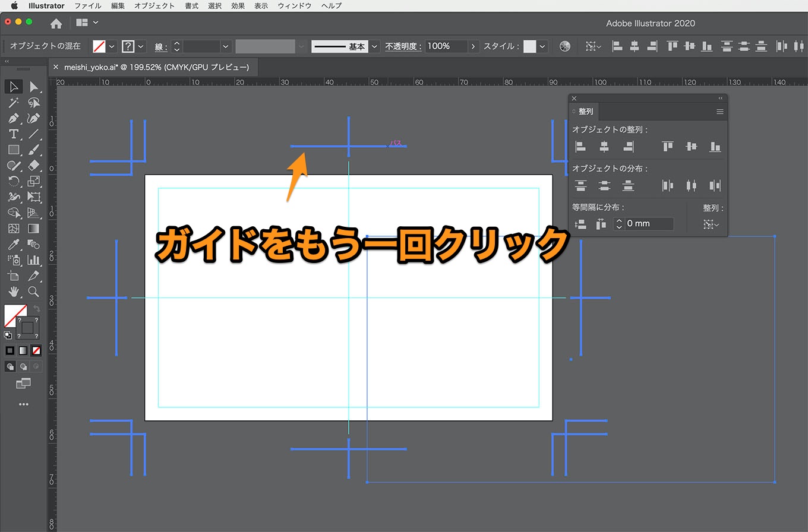Image resolution: width=808 pixels, height=532 pixels.
Task: Select the Shaper tool
Action: click(14, 166)
